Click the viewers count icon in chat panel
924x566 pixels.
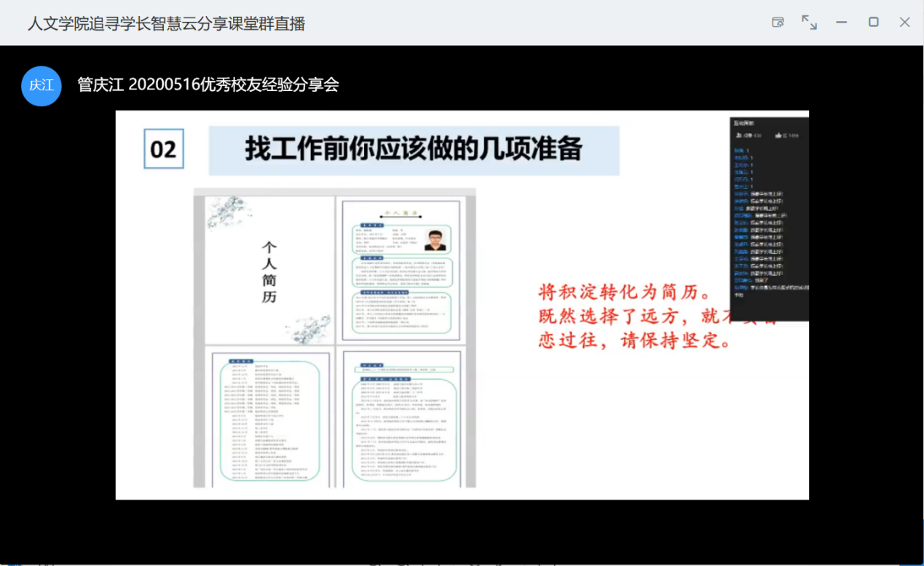(739, 135)
